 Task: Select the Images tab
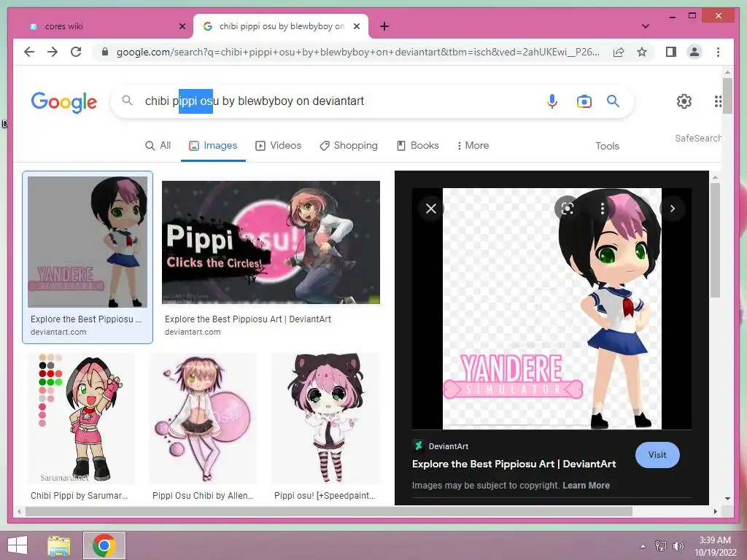[x=213, y=146]
